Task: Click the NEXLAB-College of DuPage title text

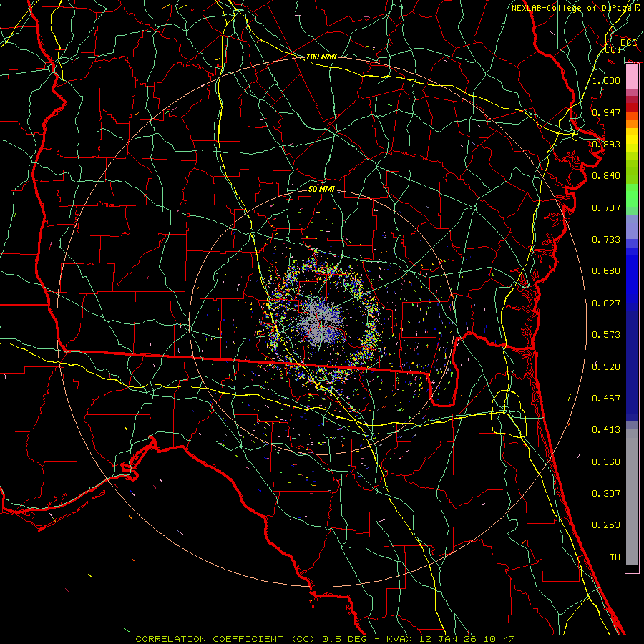Action: coord(571,8)
